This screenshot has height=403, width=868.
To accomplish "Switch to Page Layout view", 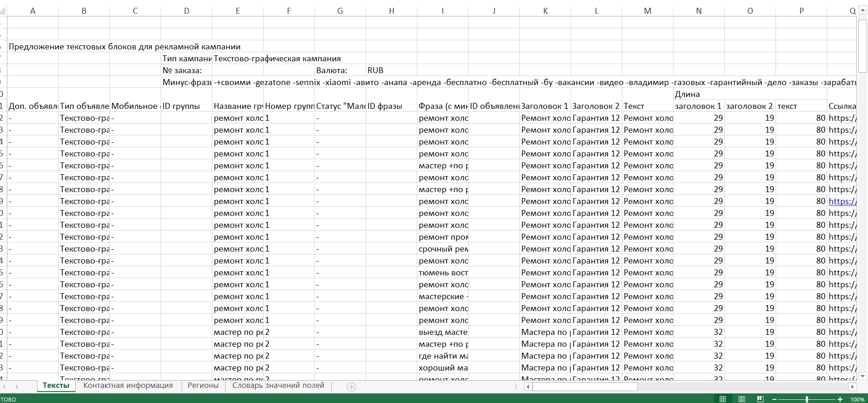I will [742, 399].
